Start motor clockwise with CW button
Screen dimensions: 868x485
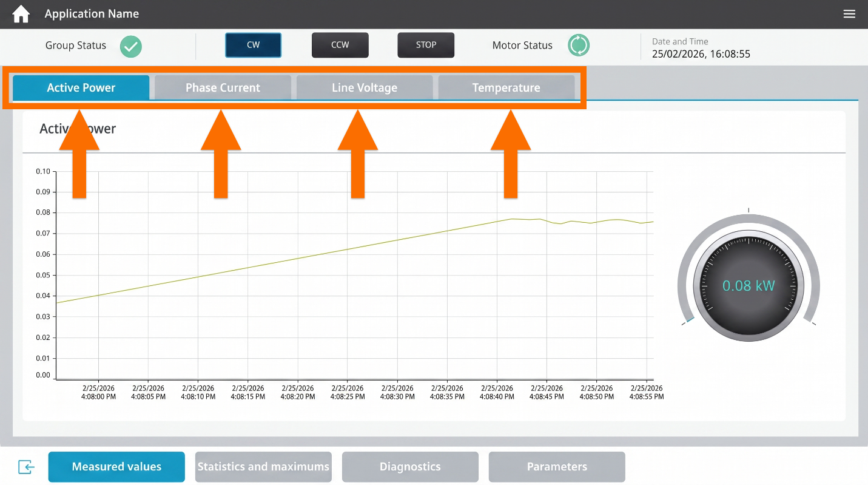[x=253, y=45]
